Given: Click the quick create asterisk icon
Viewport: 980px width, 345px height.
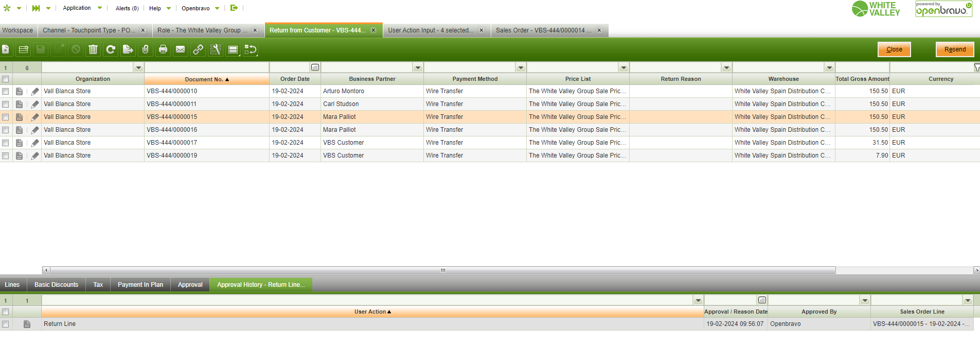Looking at the screenshot, I should (x=7, y=8).
